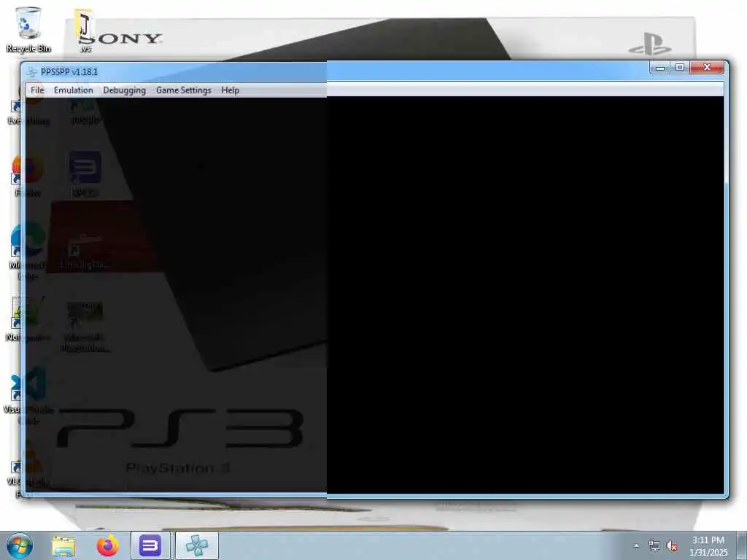
Task: Select the Recycle Bin desktop icon
Action: 28,29
